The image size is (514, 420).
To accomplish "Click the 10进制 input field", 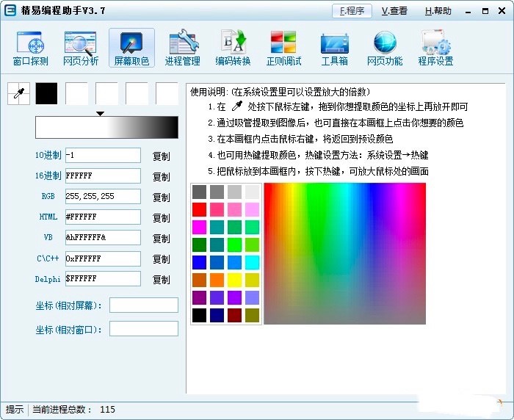I will pyautogui.click(x=103, y=155).
